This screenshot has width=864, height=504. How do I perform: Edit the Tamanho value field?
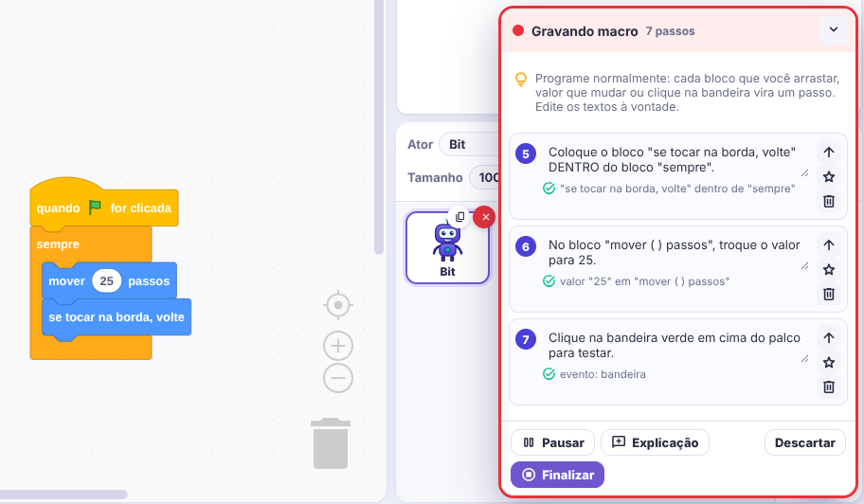point(484,177)
